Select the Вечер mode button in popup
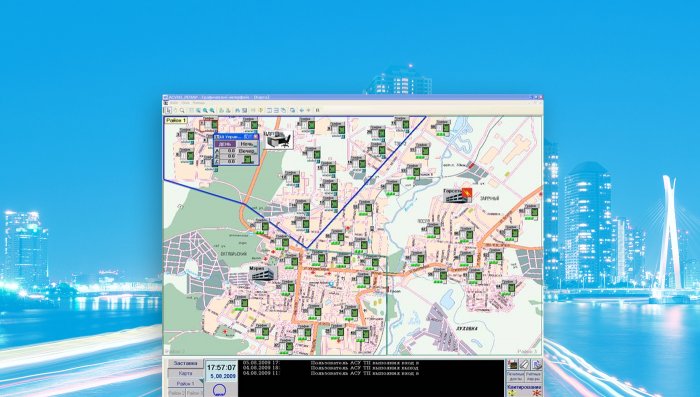700x397 pixels. (247, 151)
